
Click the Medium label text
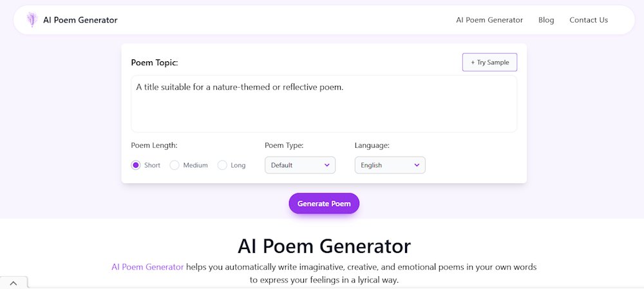click(196, 165)
